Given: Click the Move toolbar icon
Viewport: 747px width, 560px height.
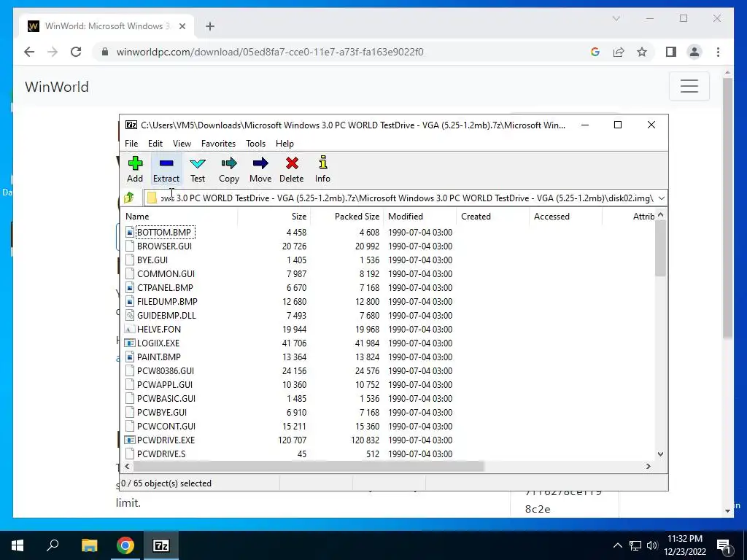Looking at the screenshot, I should point(260,169).
